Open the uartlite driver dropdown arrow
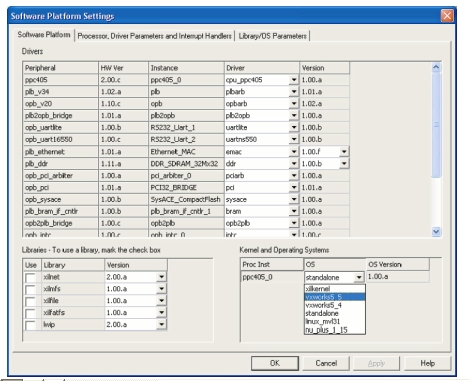469x381 pixels. (294, 128)
